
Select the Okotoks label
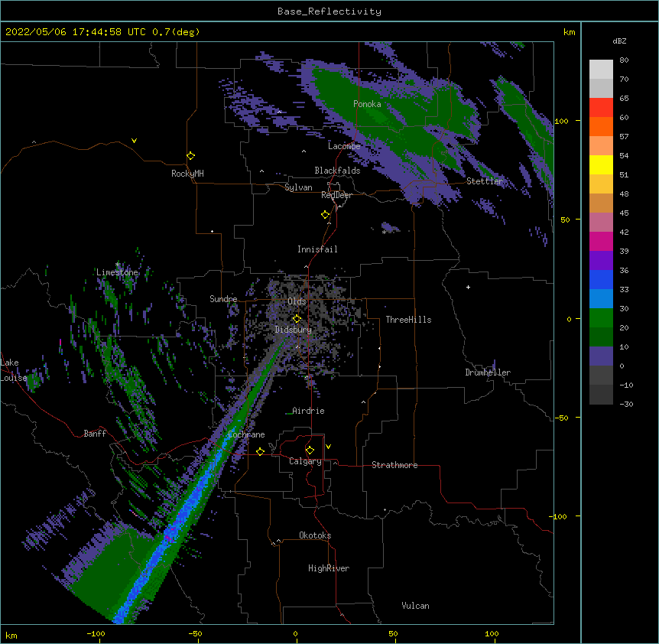tap(315, 535)
